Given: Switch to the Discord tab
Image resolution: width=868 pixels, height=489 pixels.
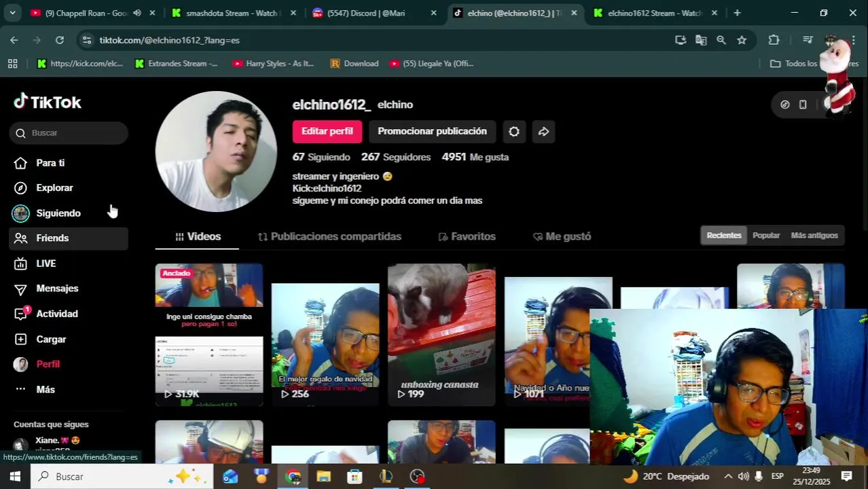Looking at the screenshot, I should point(365,13).
